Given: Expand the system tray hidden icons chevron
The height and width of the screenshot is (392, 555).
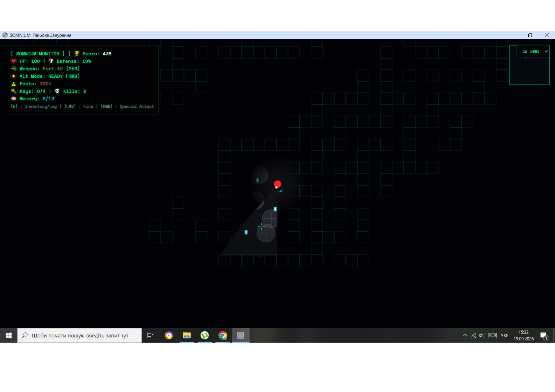Looking at the screenshot, I should point(465,335).
